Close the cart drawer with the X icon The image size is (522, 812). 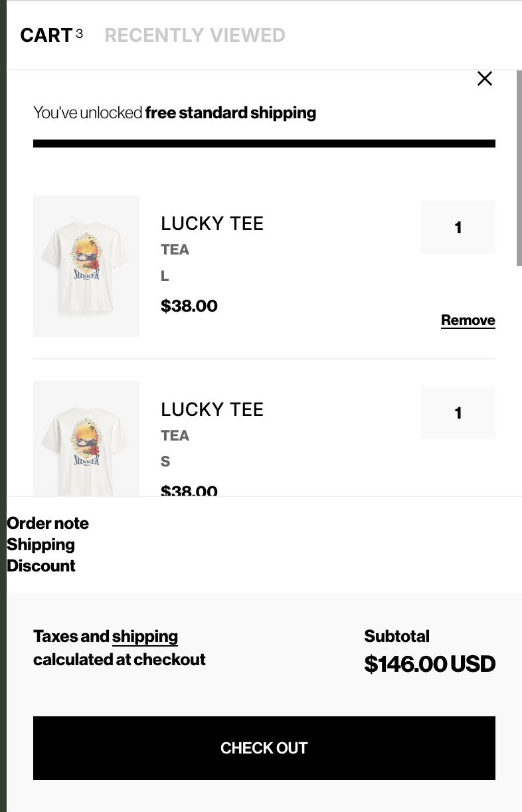pyautogui.click(x=485, y=78)
